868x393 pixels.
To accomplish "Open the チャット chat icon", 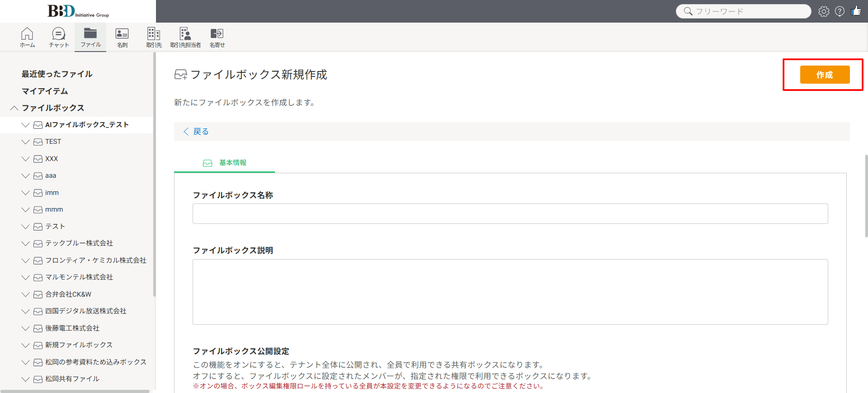I will 59,37.
